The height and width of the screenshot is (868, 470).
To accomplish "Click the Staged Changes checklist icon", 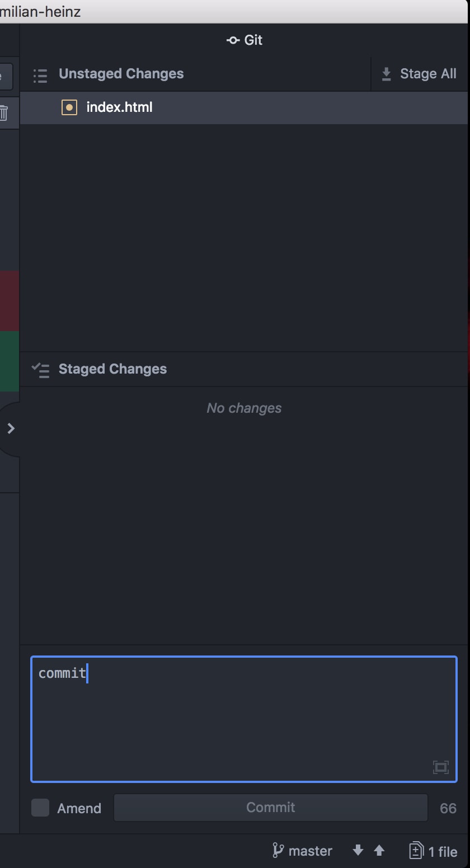I will pos(40,370).
